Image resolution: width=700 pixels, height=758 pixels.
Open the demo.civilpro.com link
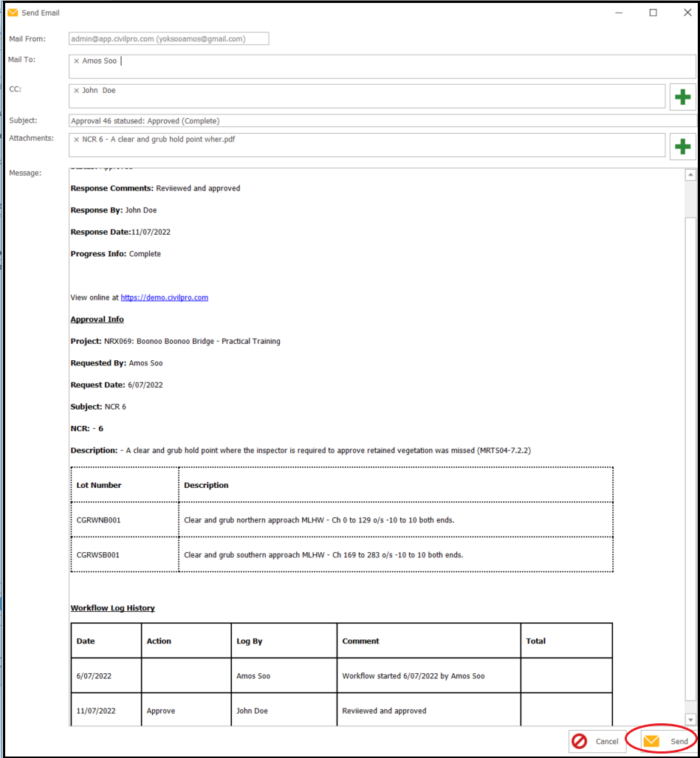(x=164, y=297)
